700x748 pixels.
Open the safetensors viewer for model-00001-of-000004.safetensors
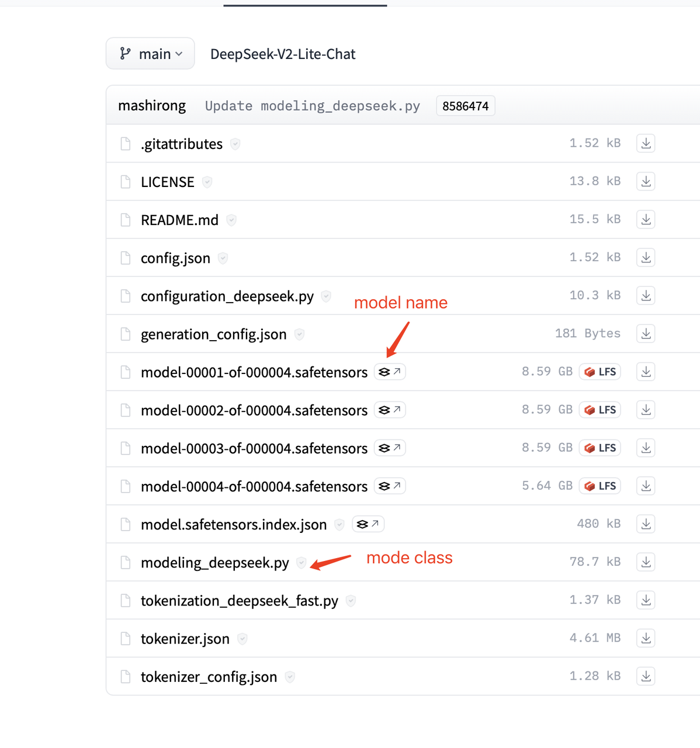pyautogui.click(x=390, y=372)
